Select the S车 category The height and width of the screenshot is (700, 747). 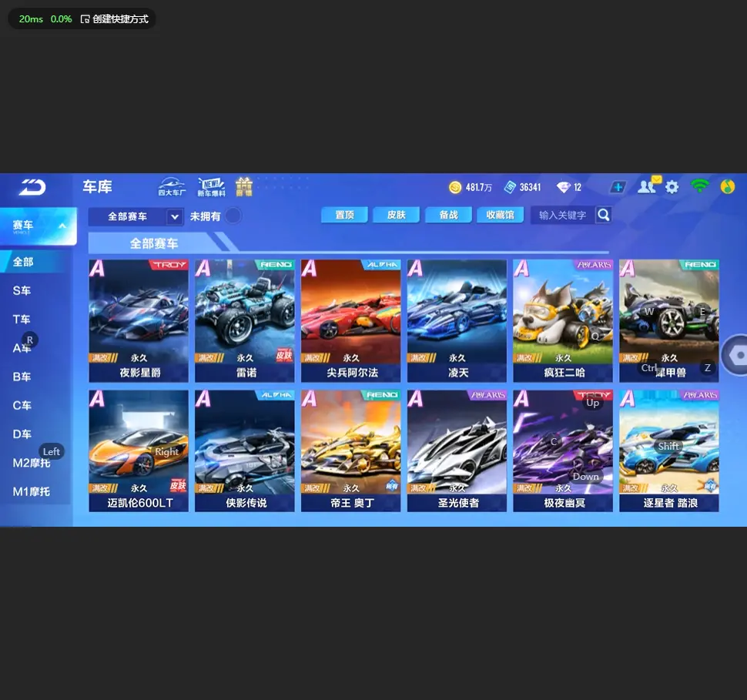pyautogui.click(x=22, y=290)
